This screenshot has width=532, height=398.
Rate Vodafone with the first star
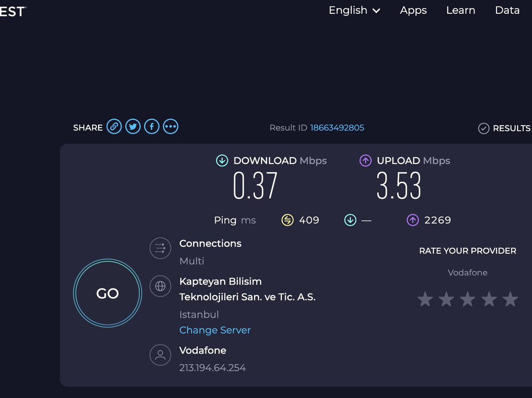tap(425, 299)
